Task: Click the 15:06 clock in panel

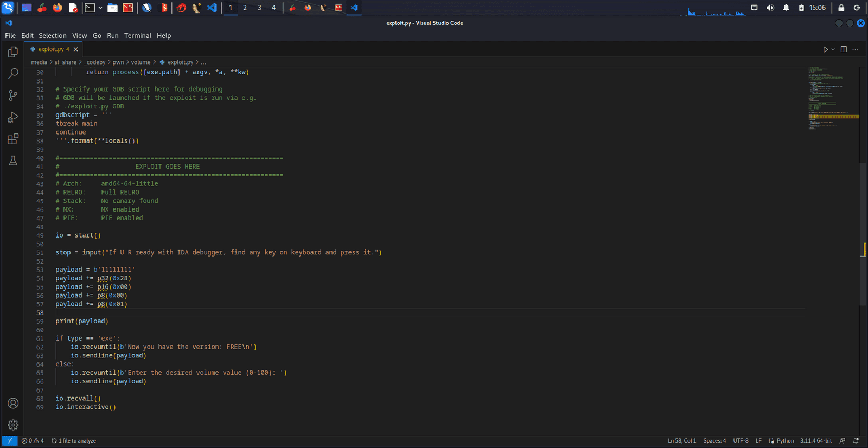Action: [818, 8]
